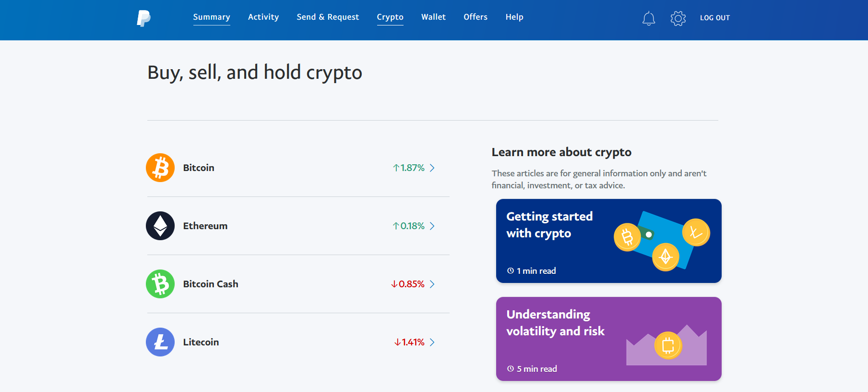868x392 pixels.
Task: Open Getting started with crypto article card
Action: (609, 241)
